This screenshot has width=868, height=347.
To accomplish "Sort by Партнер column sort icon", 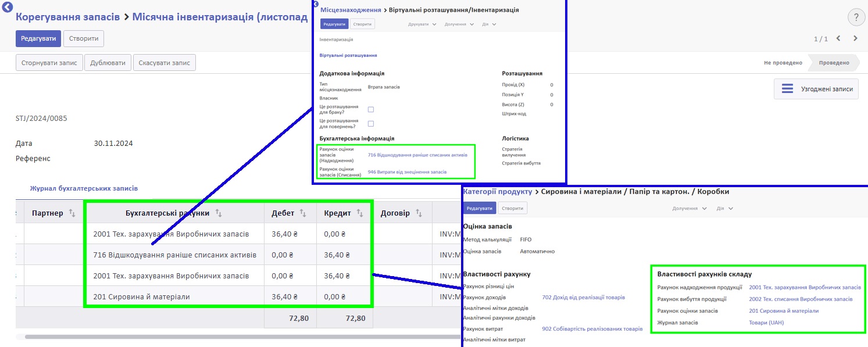I will (x=72, y=213).
